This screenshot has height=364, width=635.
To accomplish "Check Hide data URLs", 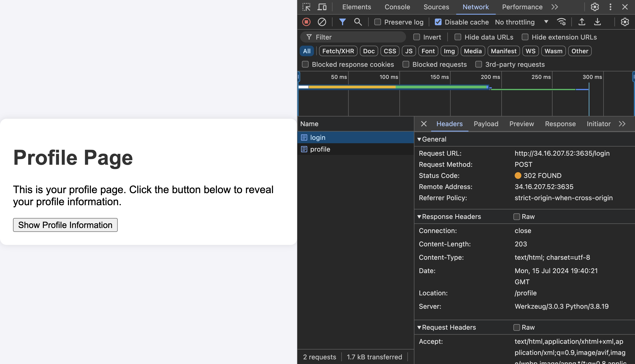I will tap(458, 37).
